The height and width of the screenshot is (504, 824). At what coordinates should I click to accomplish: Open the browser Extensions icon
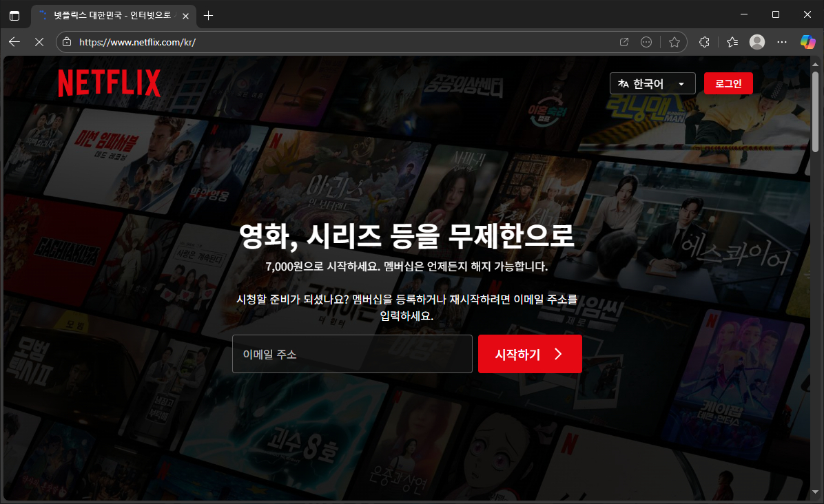click(x=704, y=41)
